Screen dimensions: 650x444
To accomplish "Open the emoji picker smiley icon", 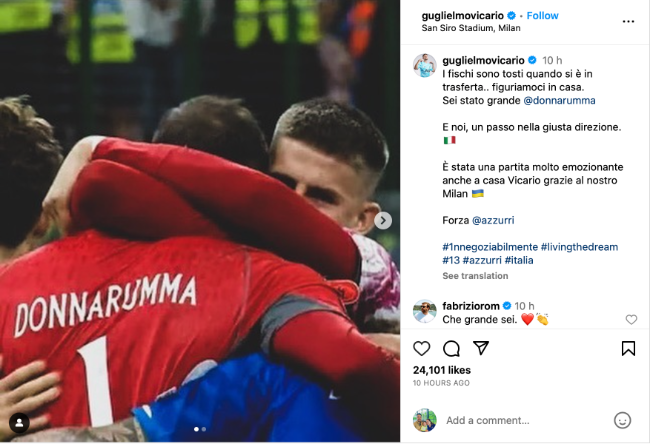I will (622, 420).
